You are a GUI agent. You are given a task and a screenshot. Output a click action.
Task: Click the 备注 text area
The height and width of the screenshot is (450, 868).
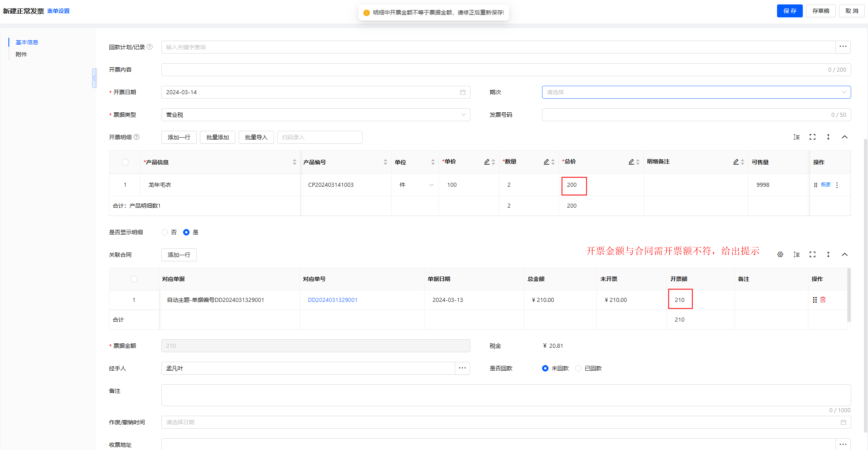[506, 395]
